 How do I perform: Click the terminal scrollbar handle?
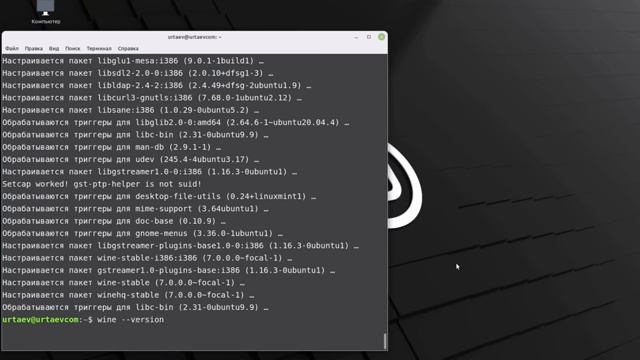tap(385, 341)
